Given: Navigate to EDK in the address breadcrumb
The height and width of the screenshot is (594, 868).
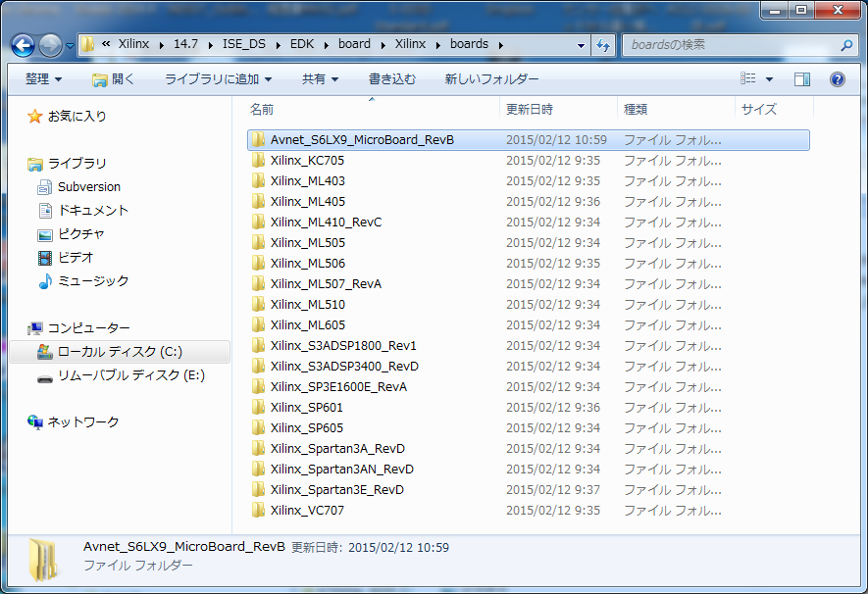Looking at the screenshot, I should pyautogui.click(x=302, y=44).
